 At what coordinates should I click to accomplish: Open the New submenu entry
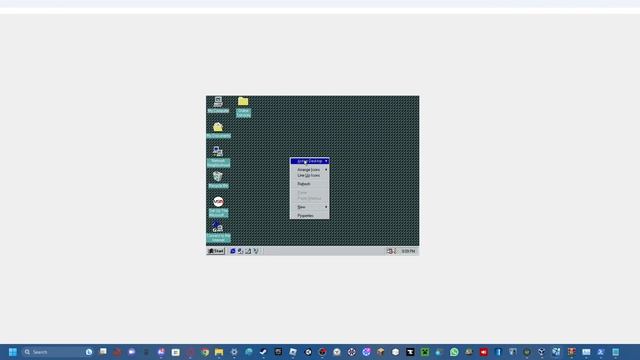pyautogui.click(x=310, y=207)
